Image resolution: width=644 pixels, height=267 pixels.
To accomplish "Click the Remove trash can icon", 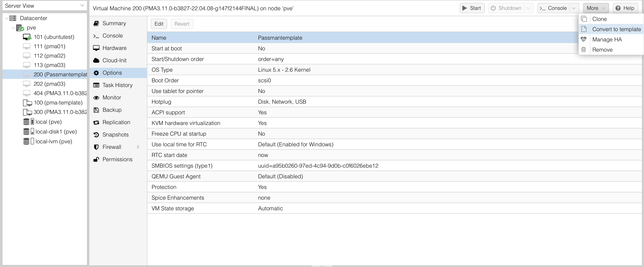I will (x=584, y=49).
